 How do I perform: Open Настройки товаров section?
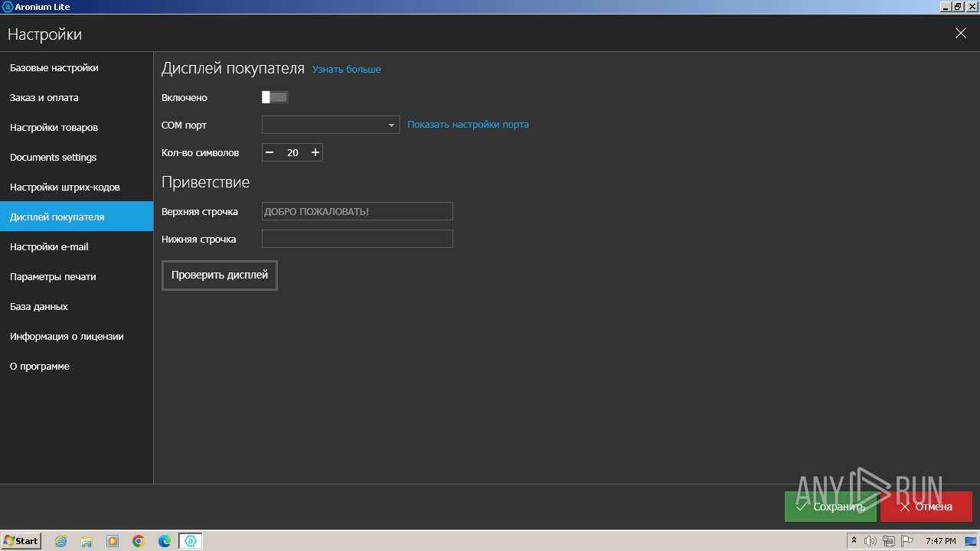tap(77, 127)
